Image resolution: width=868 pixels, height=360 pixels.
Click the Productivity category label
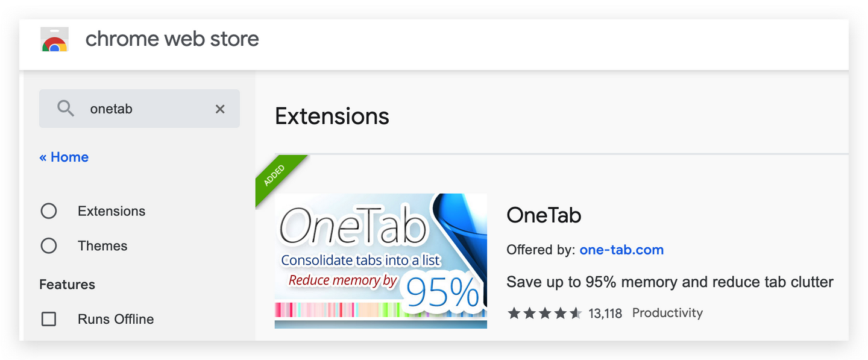[667, 313]
